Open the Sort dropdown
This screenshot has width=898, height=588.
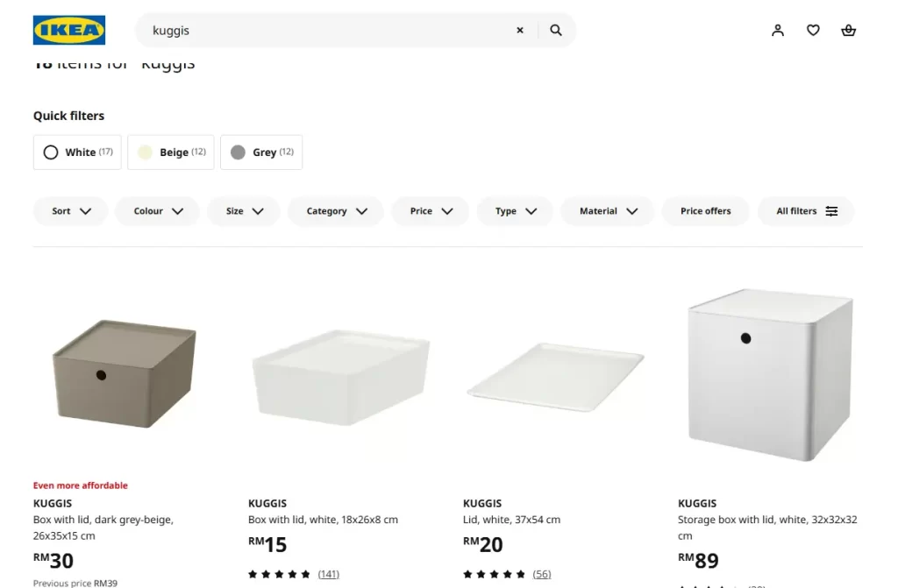(70, 210)
